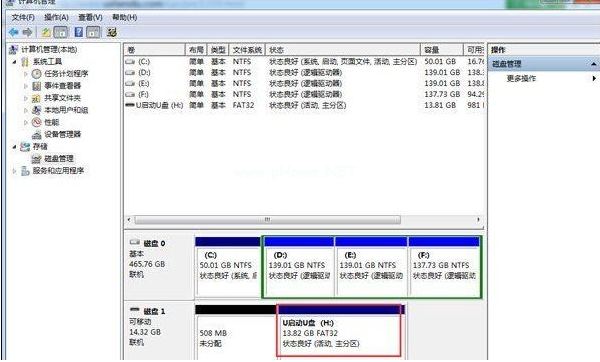Select the 事件查看器 tree item
This screenshot has width=600, height=362.
click(62, 86)
